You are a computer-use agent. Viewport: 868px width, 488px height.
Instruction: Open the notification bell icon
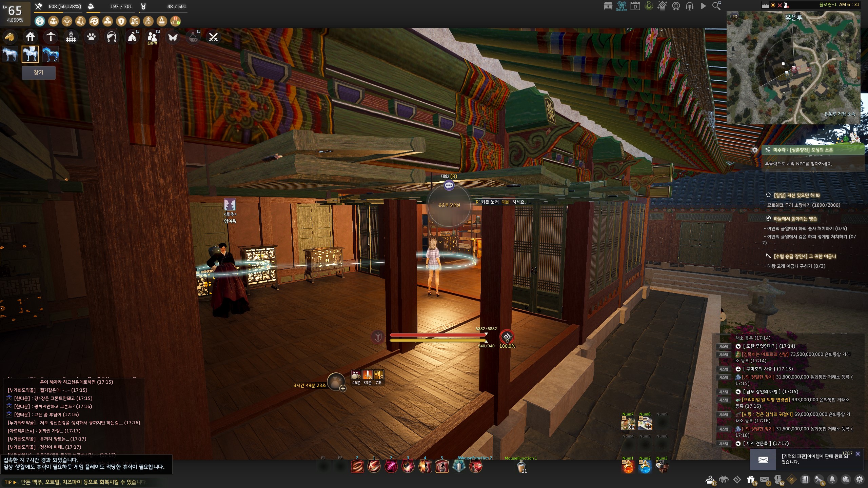(832, 480)
